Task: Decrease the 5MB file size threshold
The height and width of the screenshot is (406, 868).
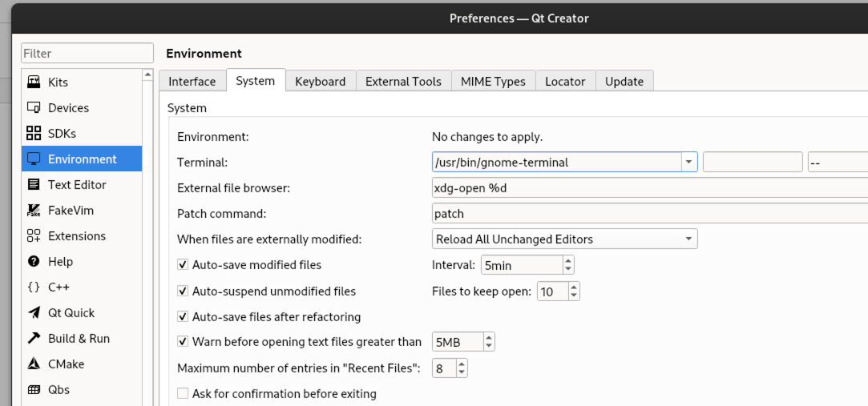Action: [489, 346]
